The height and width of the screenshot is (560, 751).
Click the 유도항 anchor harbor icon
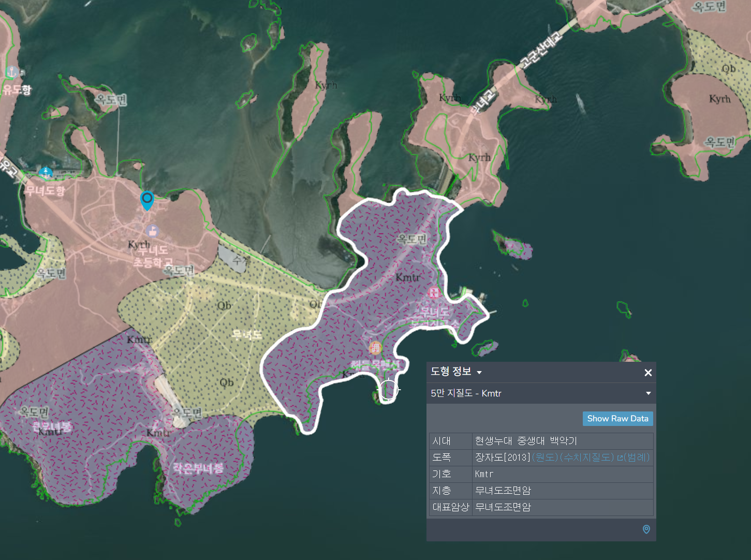point(12,71)
